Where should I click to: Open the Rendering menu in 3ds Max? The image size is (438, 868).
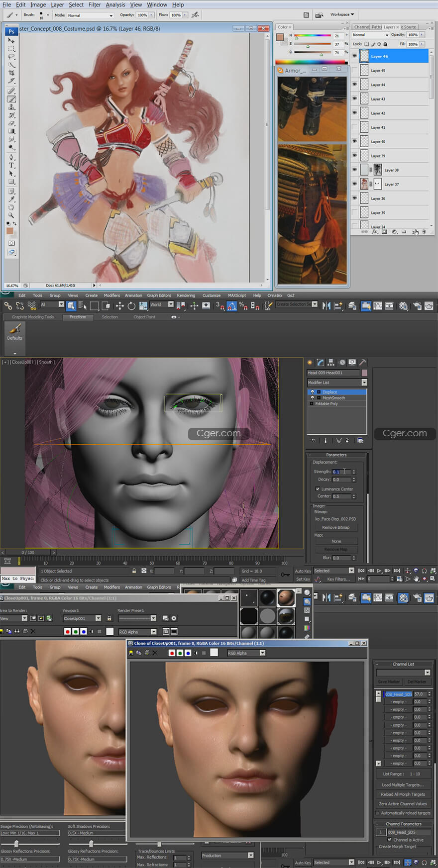[186, 295]
